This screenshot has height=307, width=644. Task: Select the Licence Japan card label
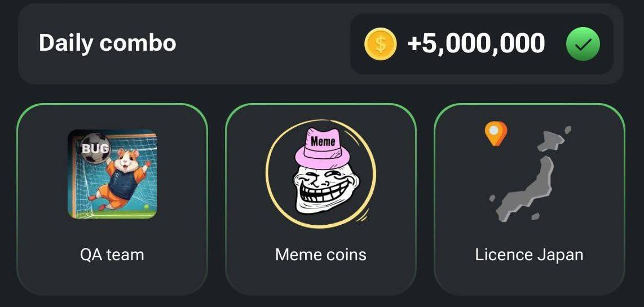click(529, 255)
